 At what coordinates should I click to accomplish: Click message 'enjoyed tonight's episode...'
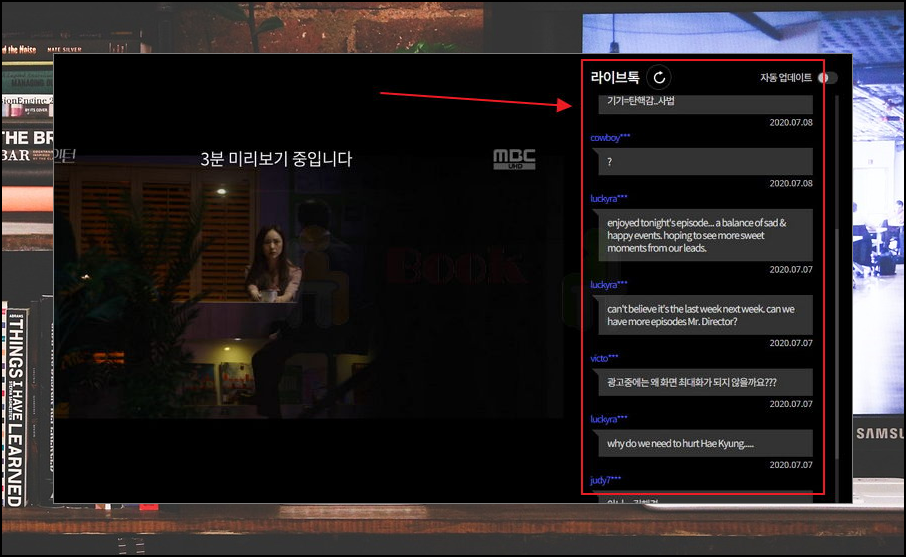[705, 235]
